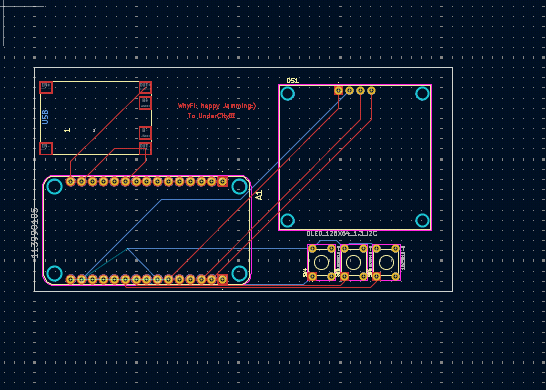This screenshot has height=390, width=546.
Task: Select the DS1 reference designator text
Action: point(292,80)
